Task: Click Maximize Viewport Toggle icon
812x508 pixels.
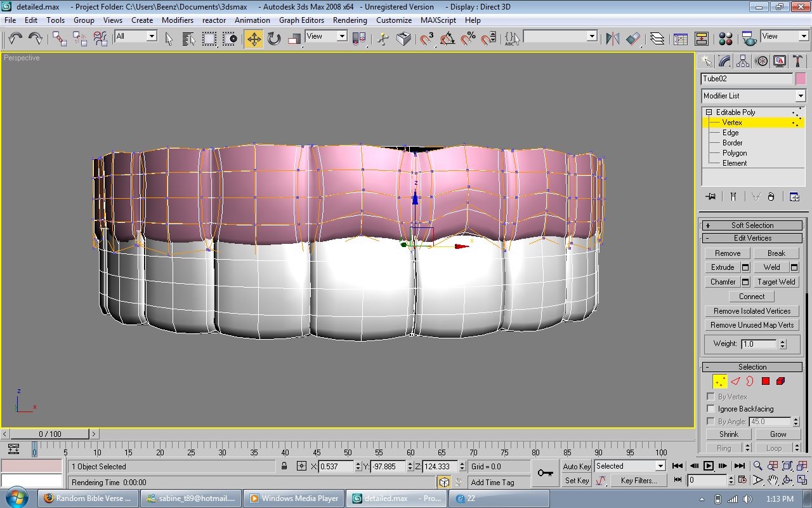Action: coord(802,480)
